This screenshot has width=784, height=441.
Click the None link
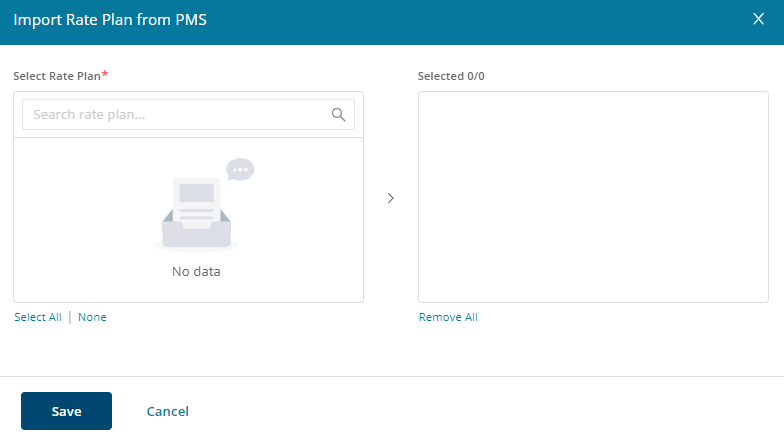pos(92,317)
